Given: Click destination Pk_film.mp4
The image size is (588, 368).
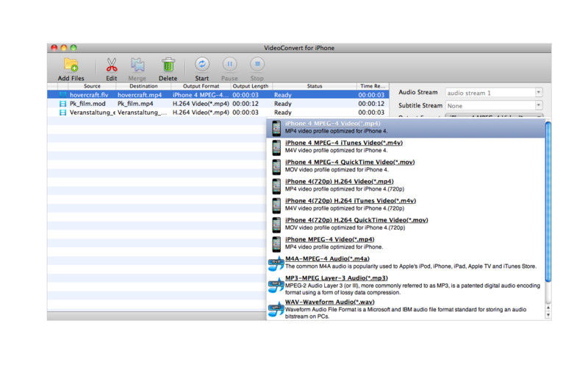Looking at the screenshot, I should pos(135,104).
